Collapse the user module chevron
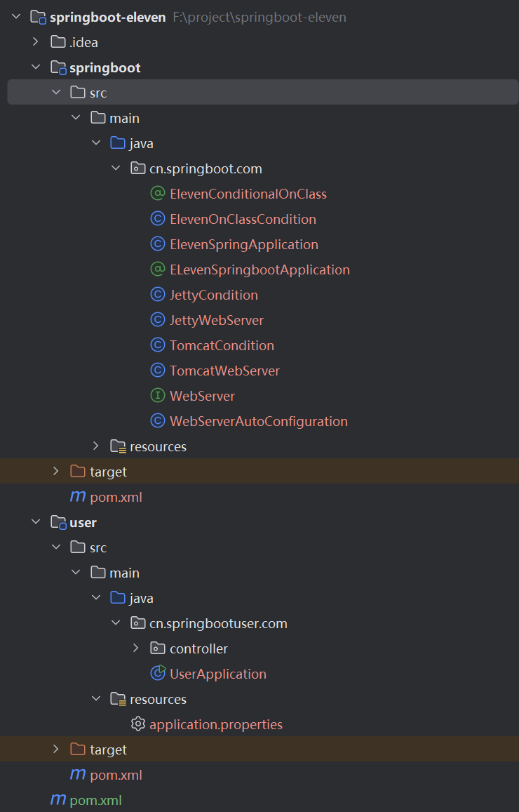Viewport: 519px width, 812px height. tap(36, 521)
